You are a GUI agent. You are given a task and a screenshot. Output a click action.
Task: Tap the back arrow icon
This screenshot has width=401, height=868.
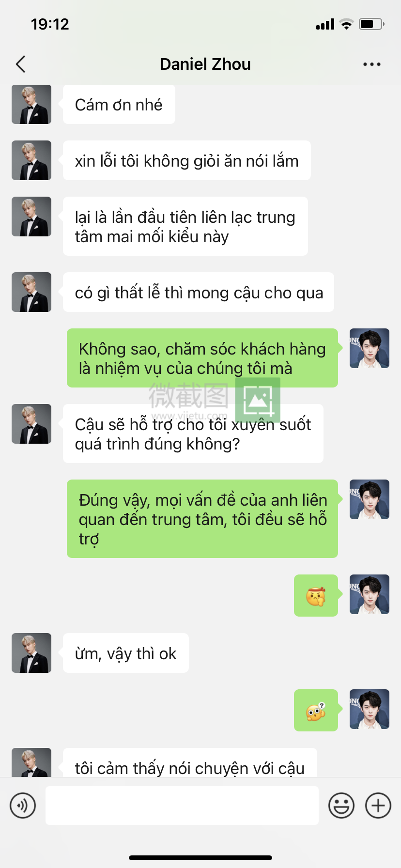(x=20, y=64)
